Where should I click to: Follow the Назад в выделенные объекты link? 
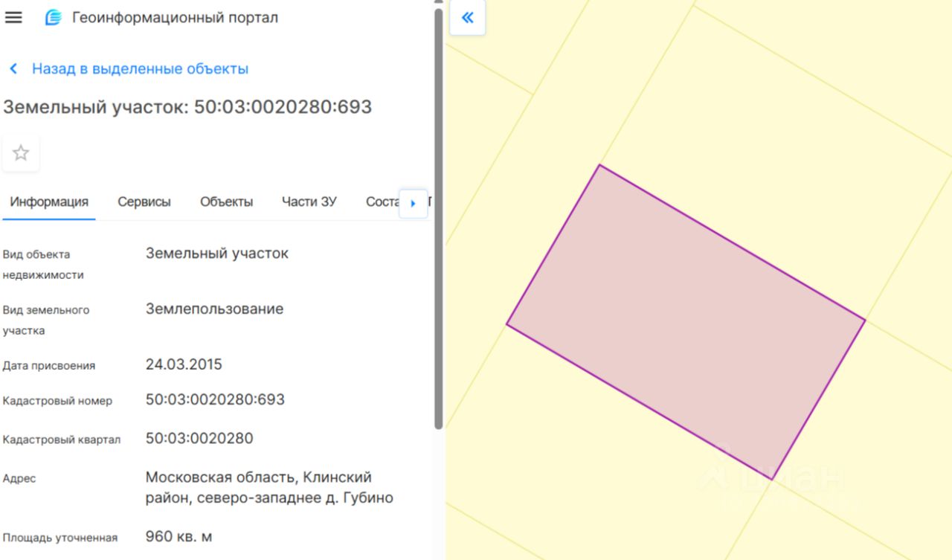click(x=140, y=69)
